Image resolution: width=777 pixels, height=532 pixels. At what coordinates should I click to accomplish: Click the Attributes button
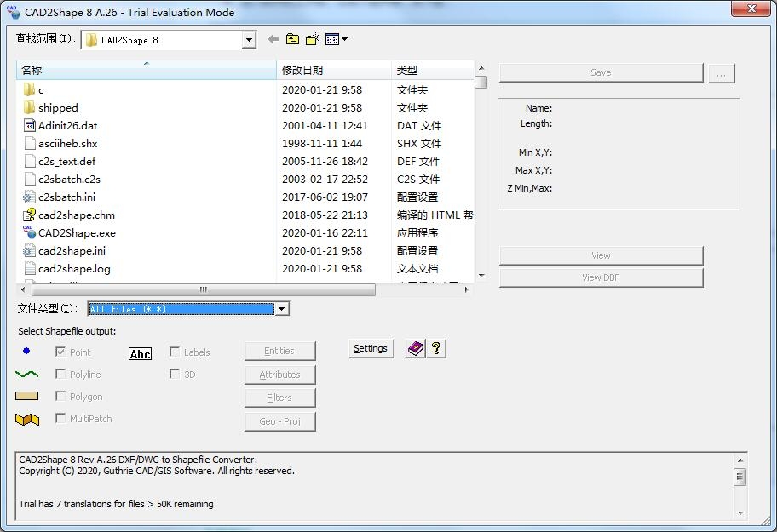click(x=280, y=375)
